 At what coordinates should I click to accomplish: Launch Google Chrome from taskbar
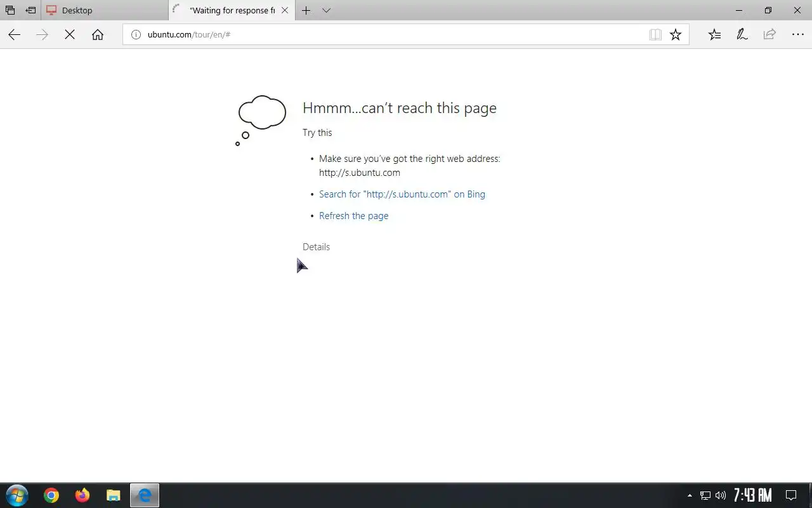(x=51, y=495)
